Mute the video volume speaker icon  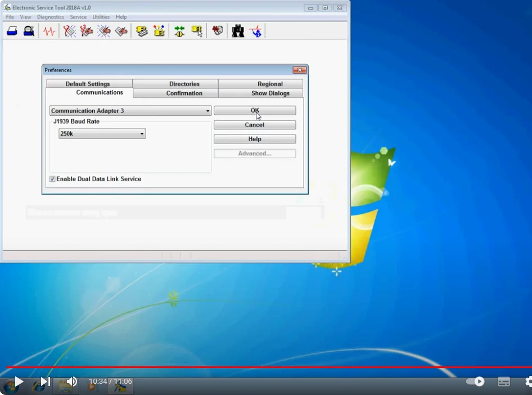71,381
